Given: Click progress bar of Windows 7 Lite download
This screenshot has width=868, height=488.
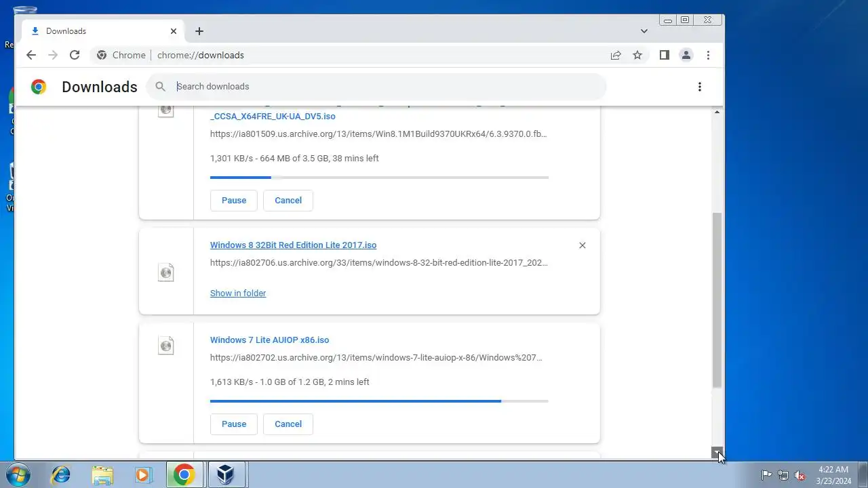Looking at the screenshot, I should (379, 401).
